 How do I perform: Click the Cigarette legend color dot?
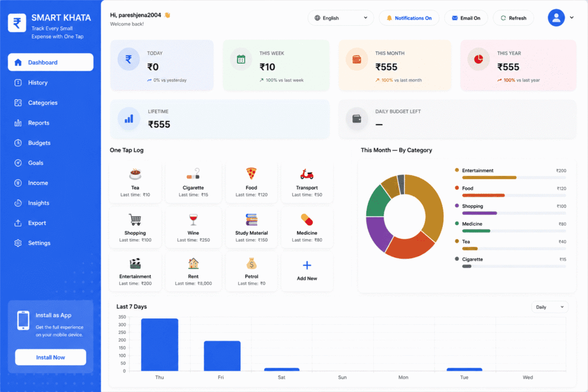[x=457, y=259]
